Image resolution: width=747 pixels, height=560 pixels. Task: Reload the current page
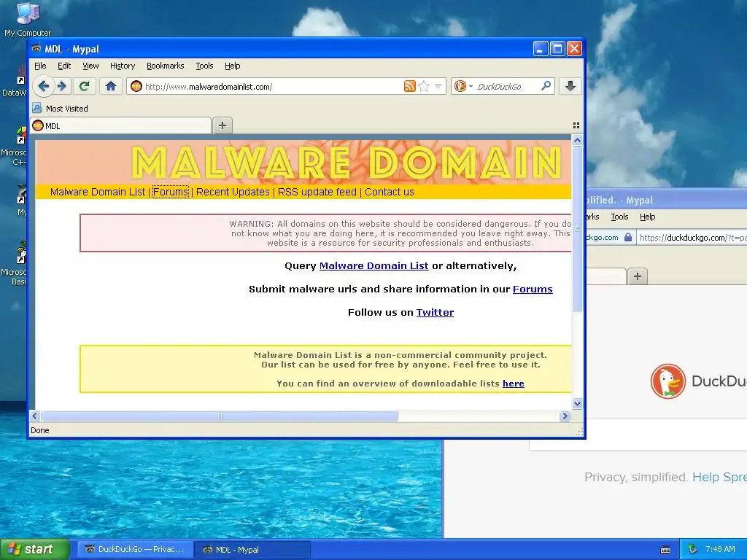85,86
